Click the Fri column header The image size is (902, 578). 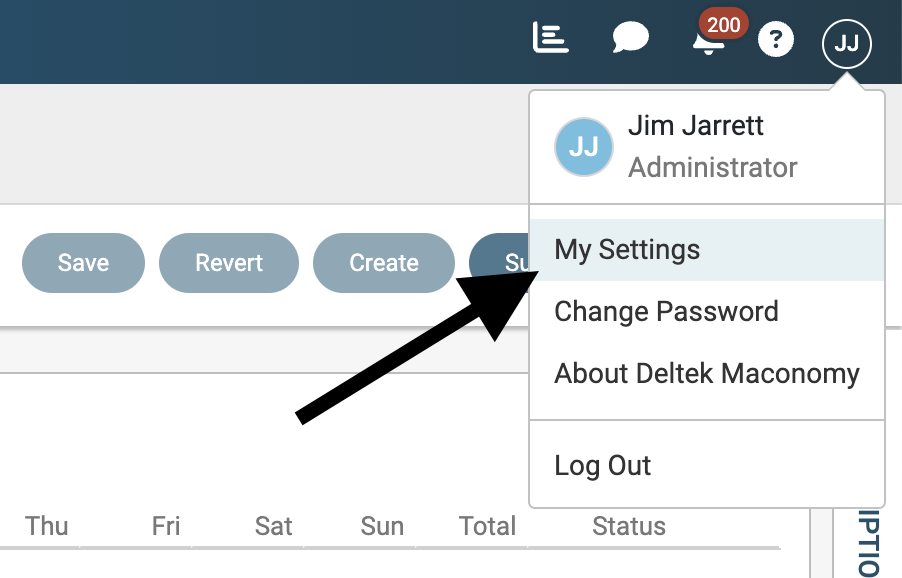click(x=166, y=526)
